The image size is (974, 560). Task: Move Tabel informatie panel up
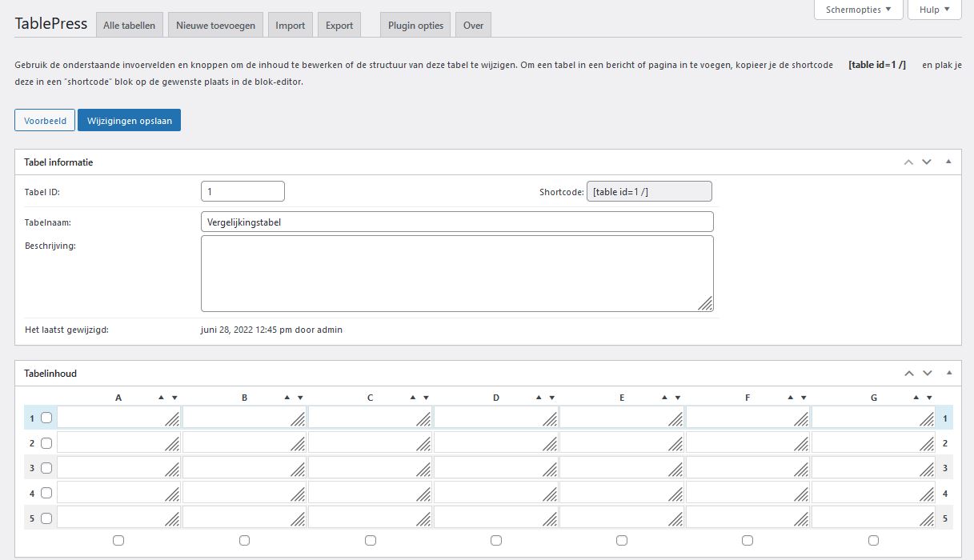pyautogui.click(x=908, y=162)
